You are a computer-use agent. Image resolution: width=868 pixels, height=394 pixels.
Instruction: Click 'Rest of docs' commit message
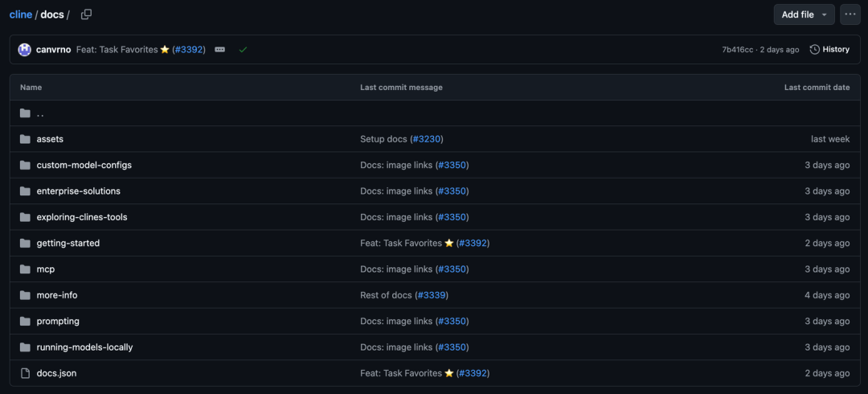click(x=387, y=295)
